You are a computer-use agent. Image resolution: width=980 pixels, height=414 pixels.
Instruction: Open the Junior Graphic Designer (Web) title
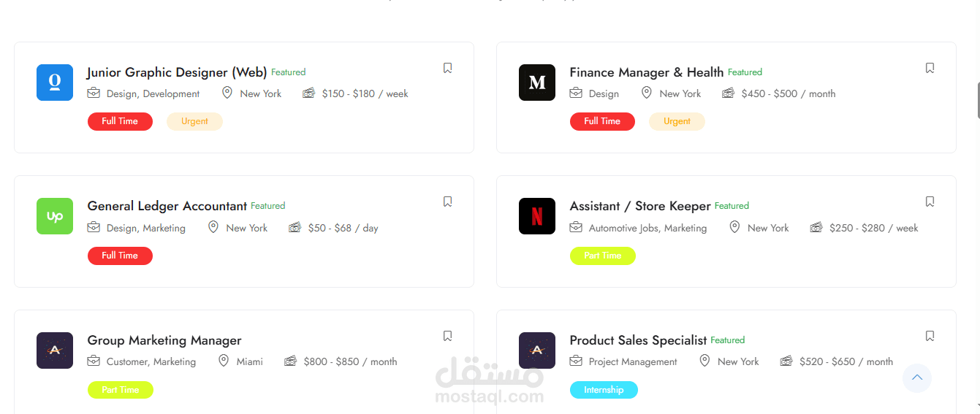(177, 72)
